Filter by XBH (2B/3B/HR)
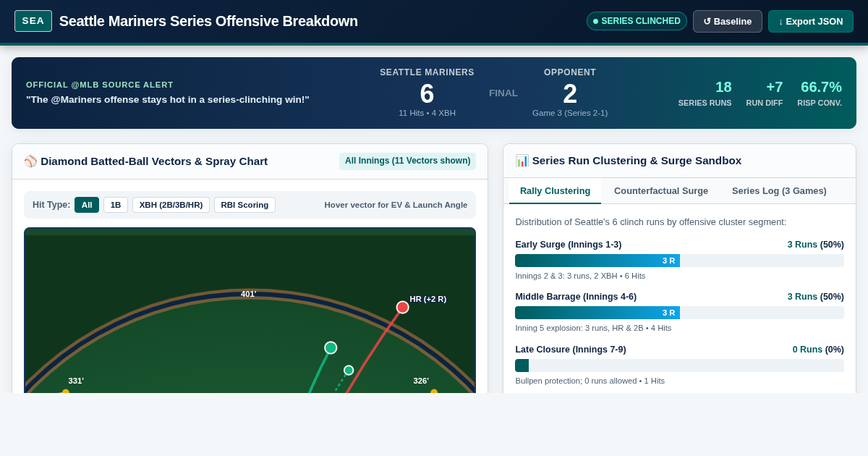Image resolution: width=868 pixels, height=456 pixels. [x=171, y=205]
